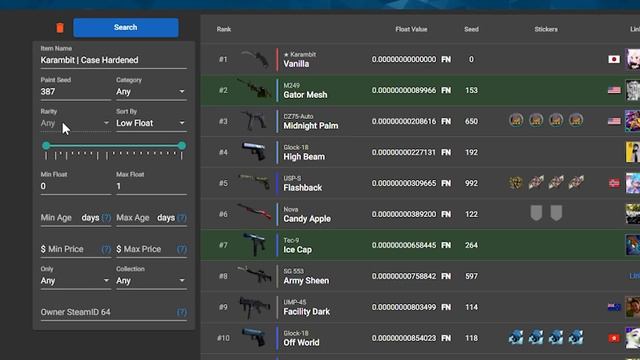Click the Seed column header
The width and height of the screenshot is (640, 360).
point(471,29)
